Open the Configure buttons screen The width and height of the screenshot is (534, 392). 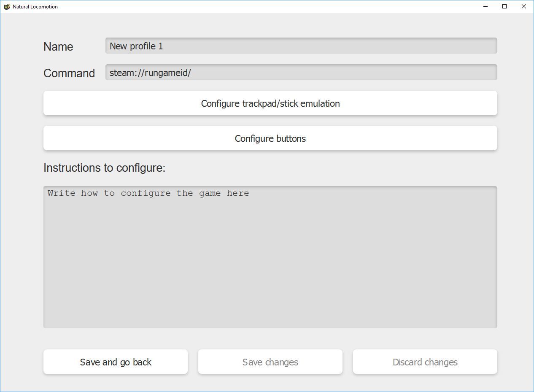(x=270, y=138)
